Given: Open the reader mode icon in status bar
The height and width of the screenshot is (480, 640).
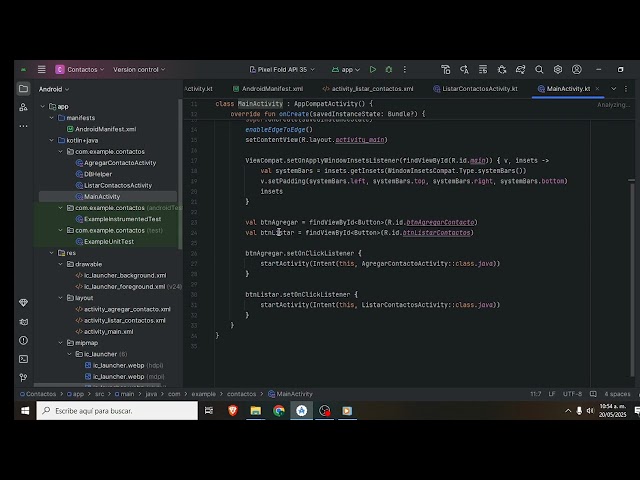Looking at the screenshot, I should pyautogui.click(x=593, y=394).
